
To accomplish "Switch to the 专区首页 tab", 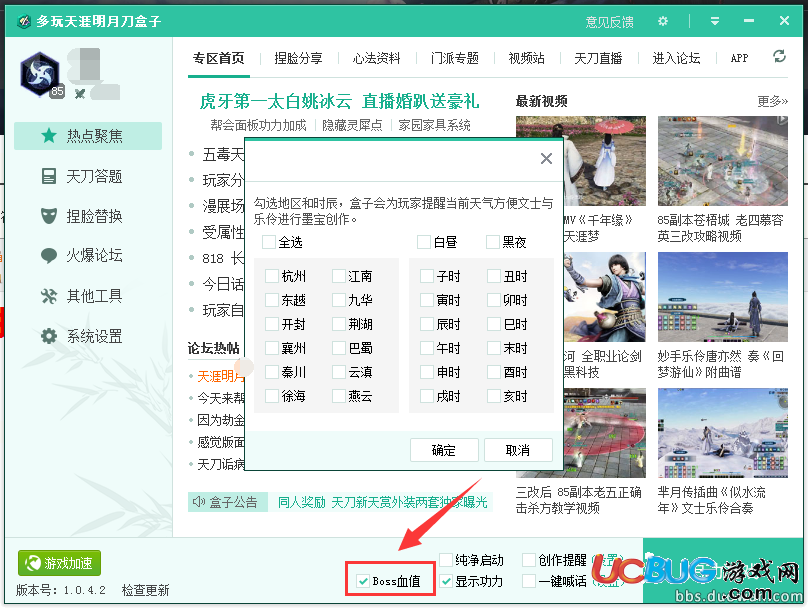I will [218, 58].
